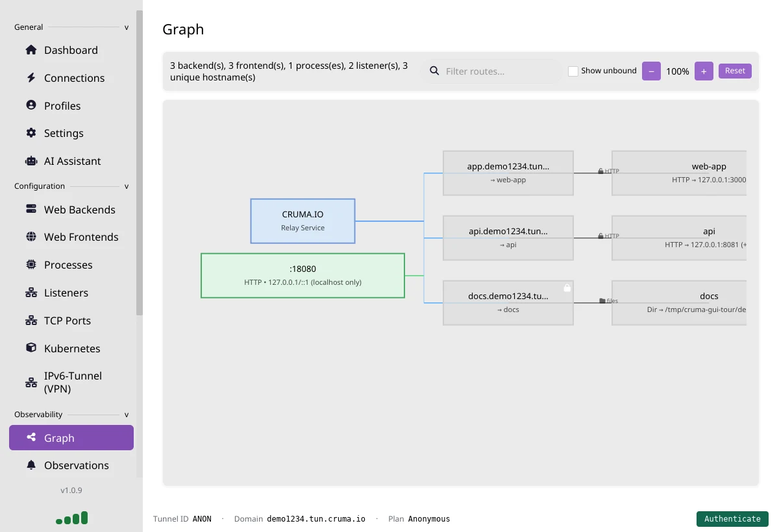
Task: Click the search magnifier icon
Action: (x=434, y=71)
